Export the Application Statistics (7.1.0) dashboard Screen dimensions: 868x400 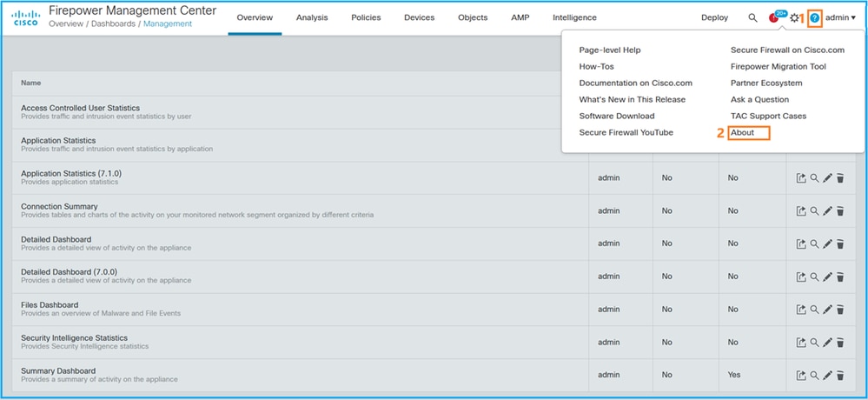point(801,178)
